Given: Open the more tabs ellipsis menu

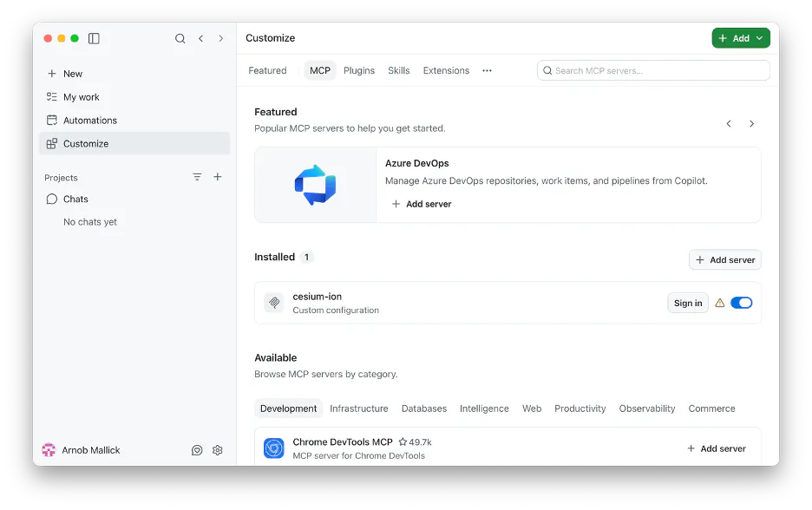Looking at the screenshot, I should coord(487,70).
